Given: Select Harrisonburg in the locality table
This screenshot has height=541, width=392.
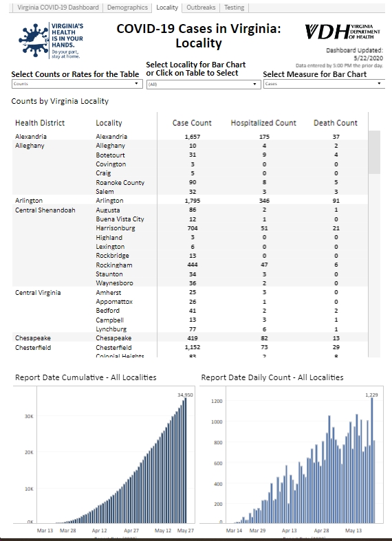Looking at the screenshot, I should [116, 228].
